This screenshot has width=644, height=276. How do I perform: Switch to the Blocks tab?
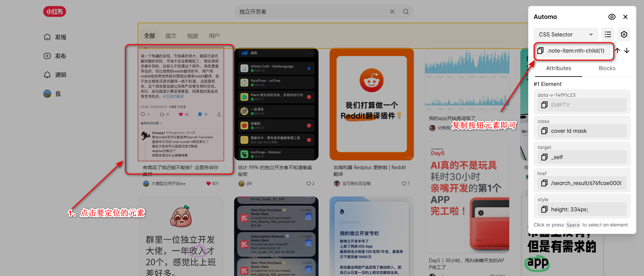pos(607,68)
